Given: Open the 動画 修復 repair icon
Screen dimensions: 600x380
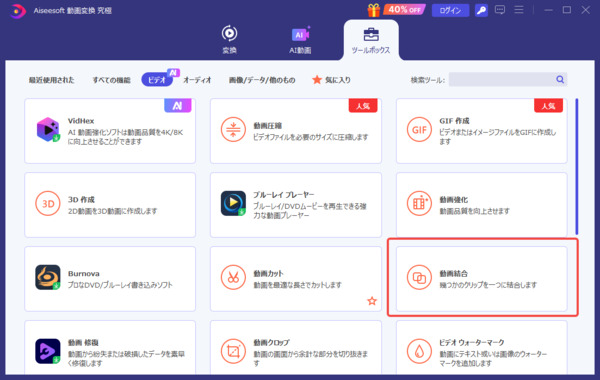Looking at the screenshot, I should 48,351.
